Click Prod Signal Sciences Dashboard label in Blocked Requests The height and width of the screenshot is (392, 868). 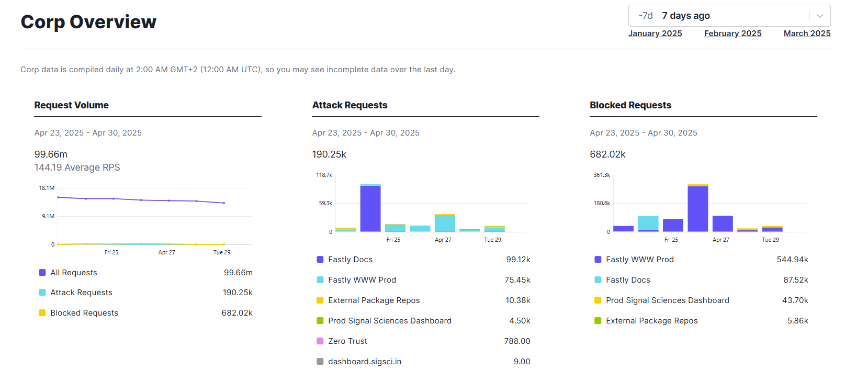click(x=668, y=300)
